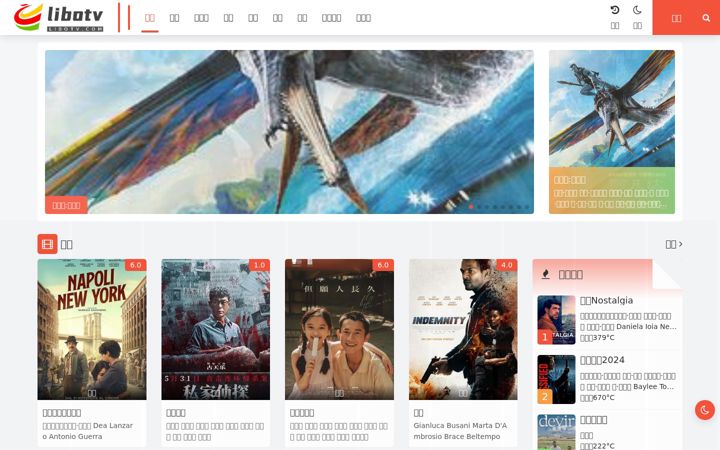Open the side Avatar banner thumbnail
720x450 pixels.
click(x=612, y=108)
